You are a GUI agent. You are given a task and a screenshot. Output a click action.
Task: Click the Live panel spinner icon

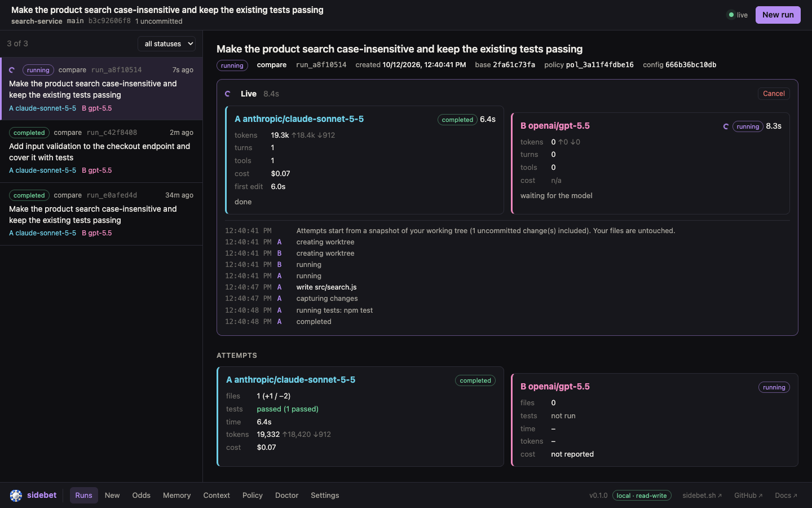tap(228, 94)
